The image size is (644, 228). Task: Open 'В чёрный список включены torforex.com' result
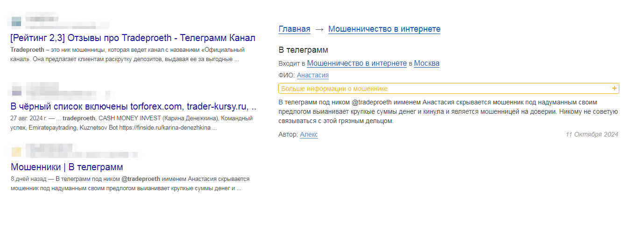[133, 106]
